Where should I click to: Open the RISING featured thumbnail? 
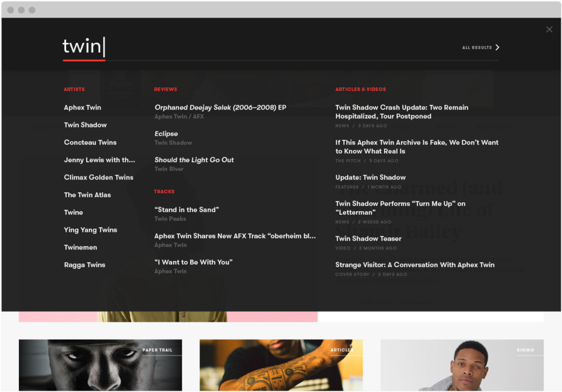(461, 366)
